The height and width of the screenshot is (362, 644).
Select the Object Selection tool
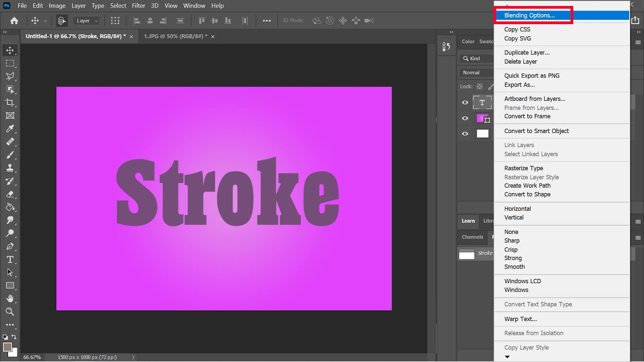click(10, 89)
